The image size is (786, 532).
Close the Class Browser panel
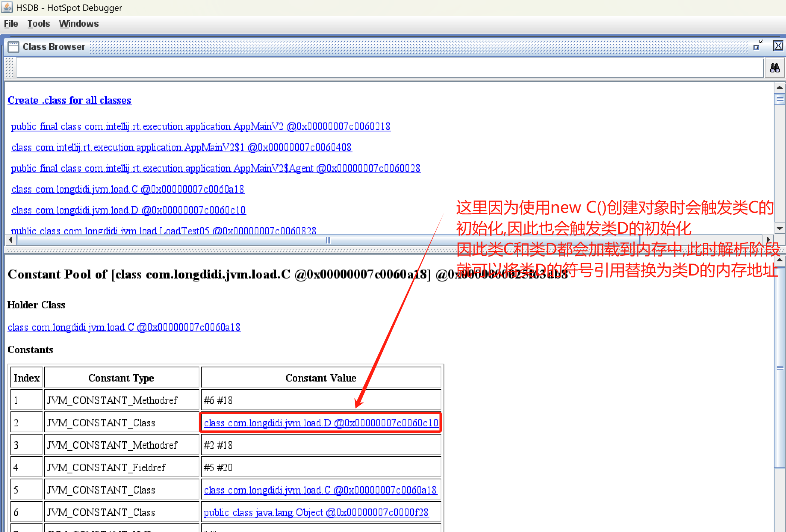778,46
